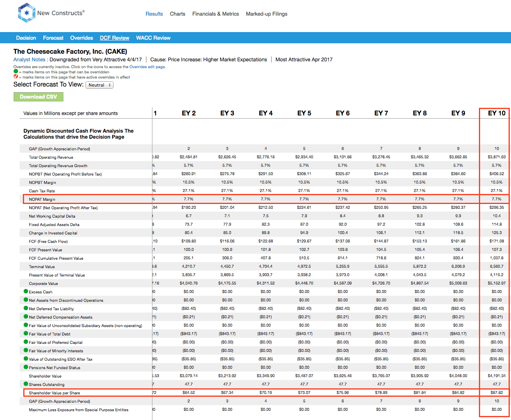The image size is (511, 420).
Task: Click the New Constructs brand name
Action: tap(61, 13)
